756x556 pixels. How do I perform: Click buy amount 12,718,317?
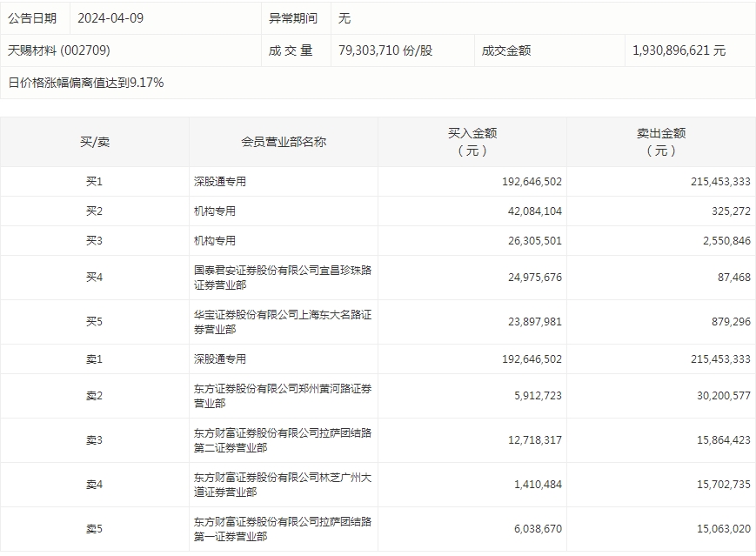coord(535,440)
